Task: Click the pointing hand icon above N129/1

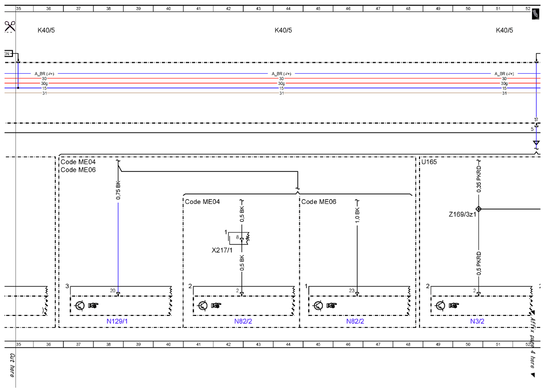Action: click(x=93, y=305)
